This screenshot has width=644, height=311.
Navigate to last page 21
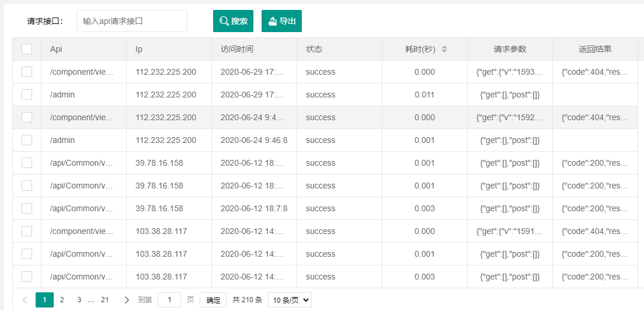[105, 300]
